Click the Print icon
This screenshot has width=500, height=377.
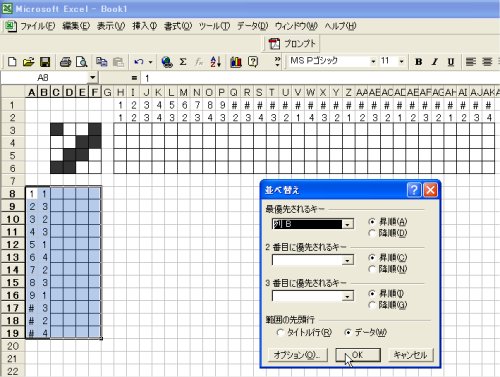pos(65,62)
